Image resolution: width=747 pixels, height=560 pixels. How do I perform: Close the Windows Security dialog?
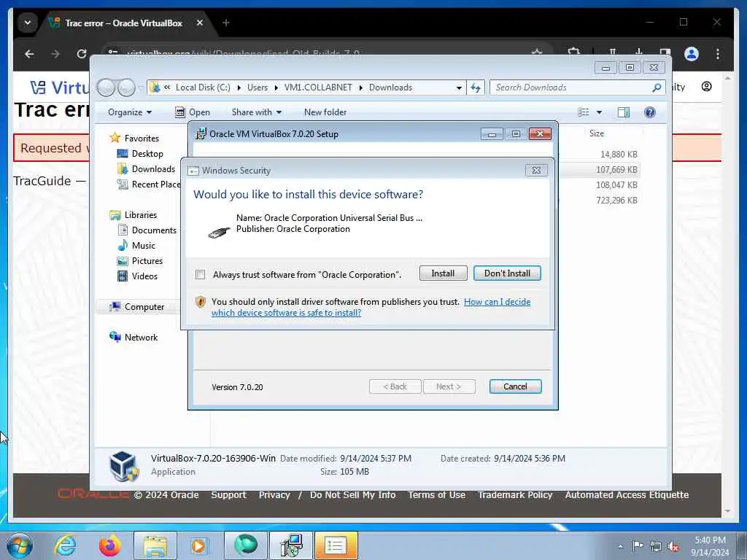[536, 171]
